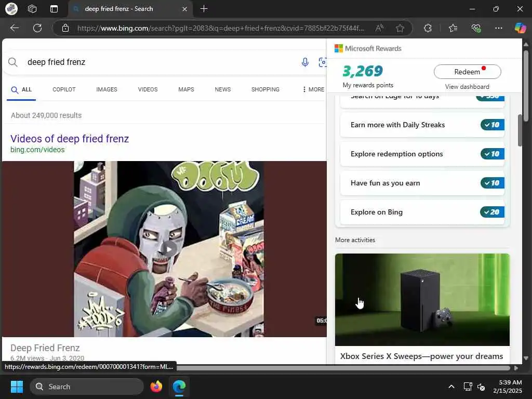This screenshot has width=532, height=399.
Task: Start voice search with microphone icon
Action: [305, 62]
